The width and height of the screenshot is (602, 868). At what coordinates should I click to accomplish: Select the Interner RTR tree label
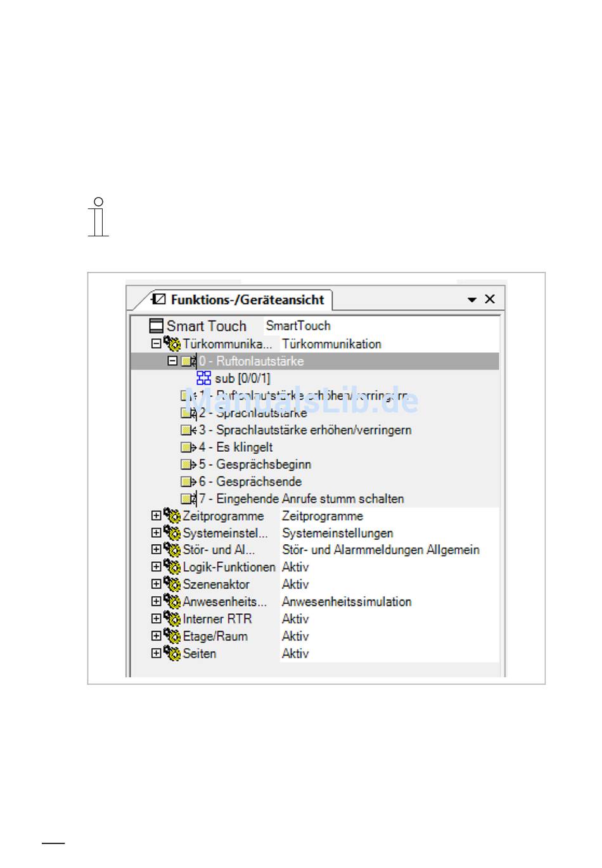click(217, 618)
